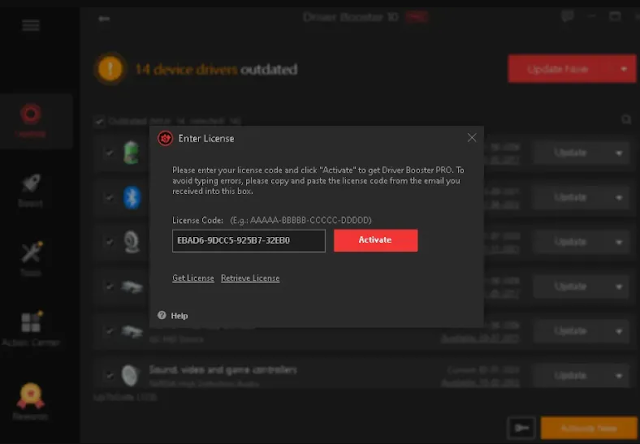Click the sound controller speaker icon

[x=131, y=375]
